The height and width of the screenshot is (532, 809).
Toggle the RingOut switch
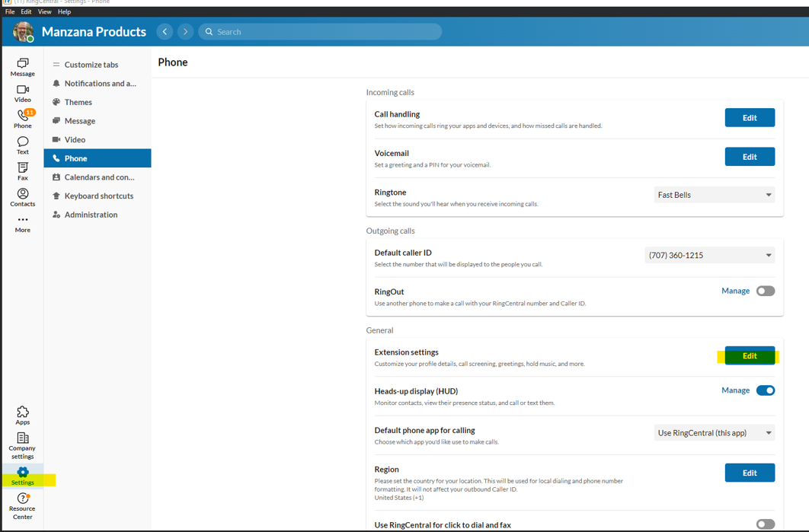(x=766, y=291)
